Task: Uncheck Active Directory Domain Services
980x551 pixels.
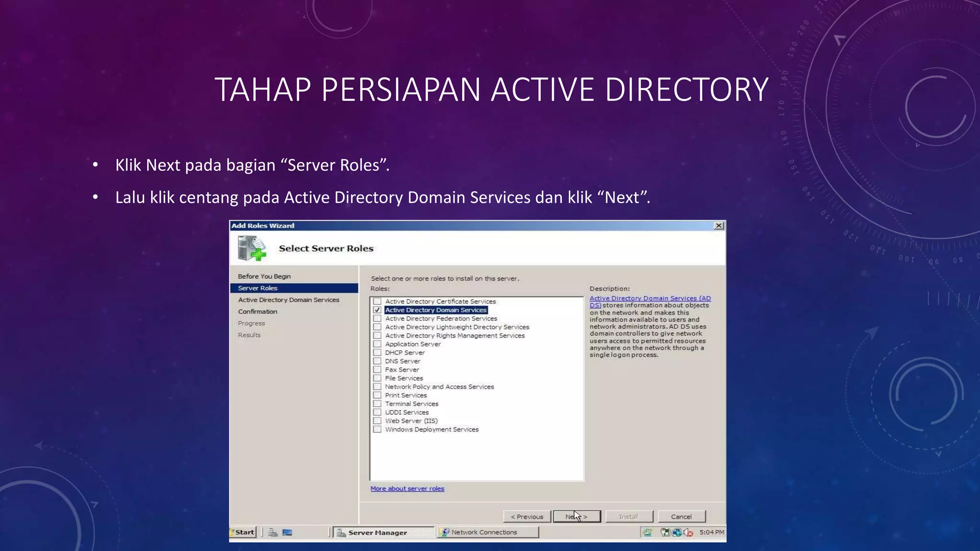Action: click(377, 310)
